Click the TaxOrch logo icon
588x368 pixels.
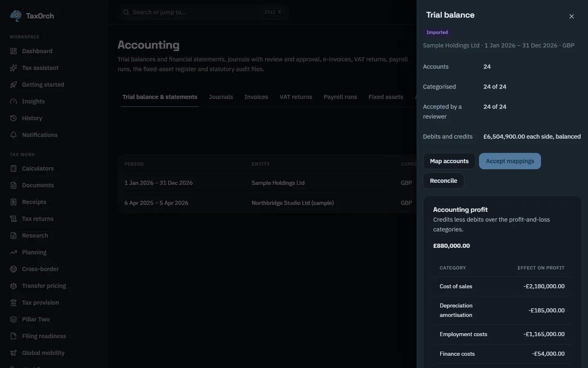pos(16,16)
